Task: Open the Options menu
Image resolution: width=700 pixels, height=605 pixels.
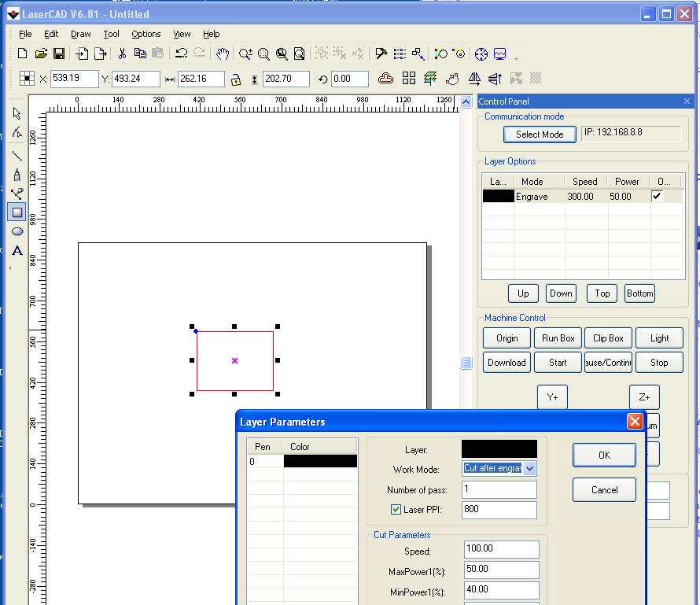Action: [146, 34]
